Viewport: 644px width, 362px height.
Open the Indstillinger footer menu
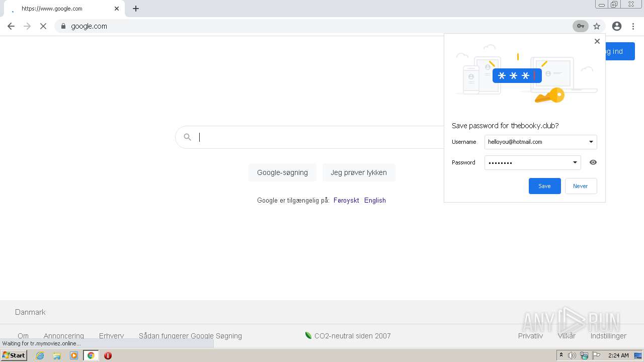coord(608,336)
